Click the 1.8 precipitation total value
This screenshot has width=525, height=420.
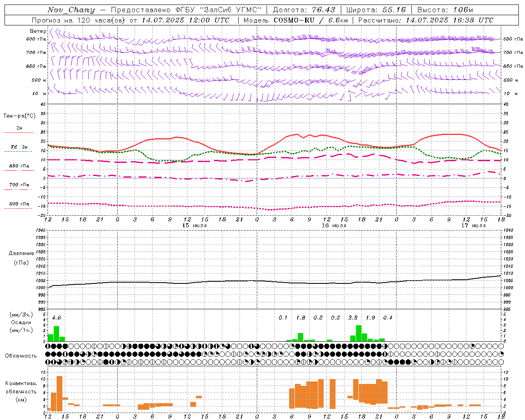pos(301,317)
